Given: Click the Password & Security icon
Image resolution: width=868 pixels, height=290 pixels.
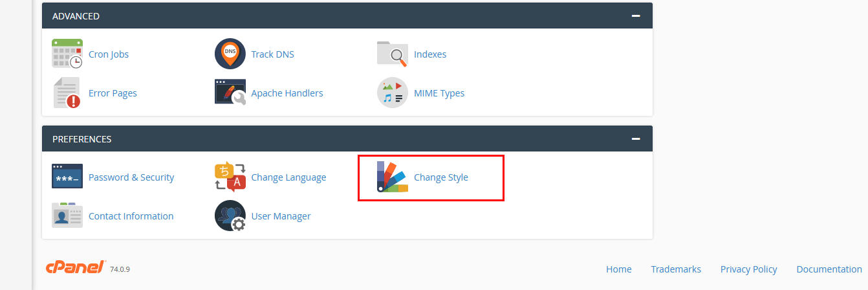Looking at the screenshot, I should [x=67, y=177].
